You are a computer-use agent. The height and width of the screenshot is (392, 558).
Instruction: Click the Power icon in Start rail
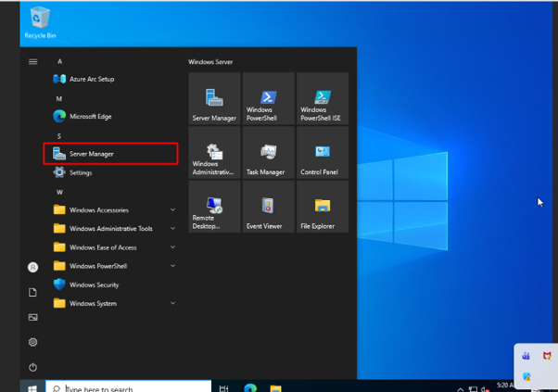[x=32, y=367]
